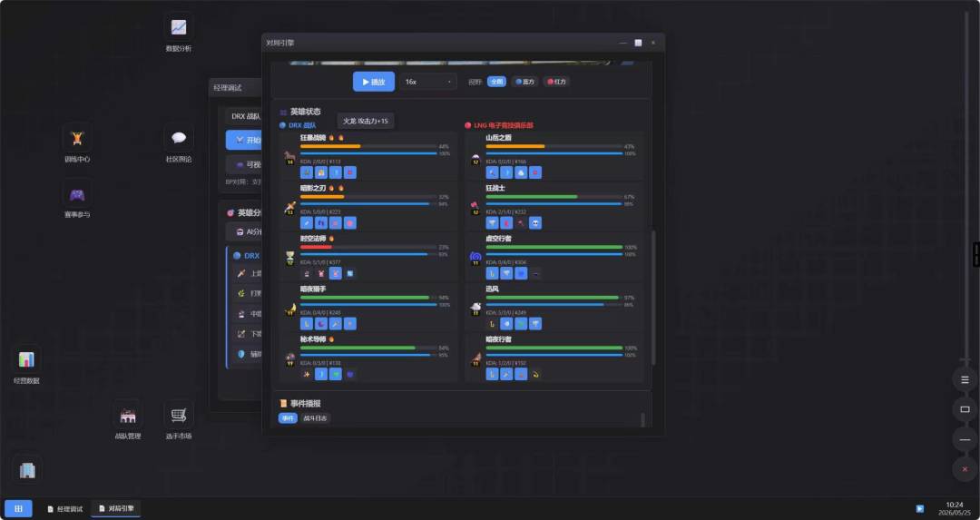Viewport: 980px width, 520px height.
Task: Open the 16x playback speed dropdown
Action: click(428, 82)
